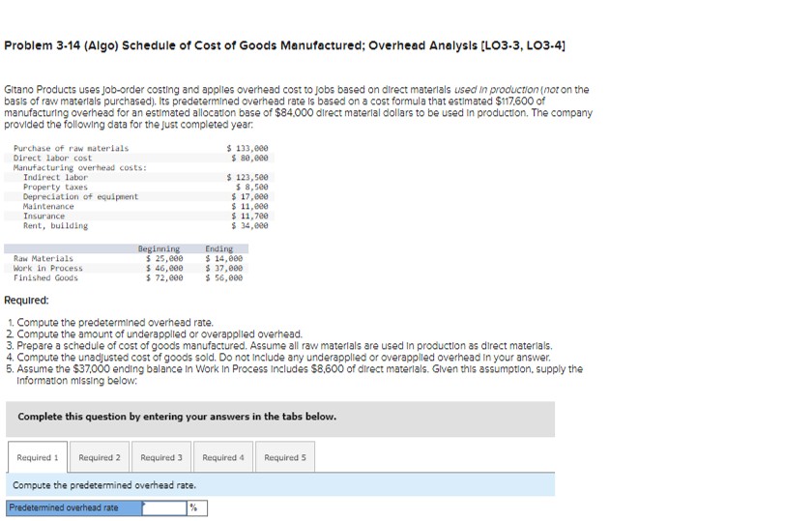Click the $133,000 raw materials purchase value

[x=247, y=148]
